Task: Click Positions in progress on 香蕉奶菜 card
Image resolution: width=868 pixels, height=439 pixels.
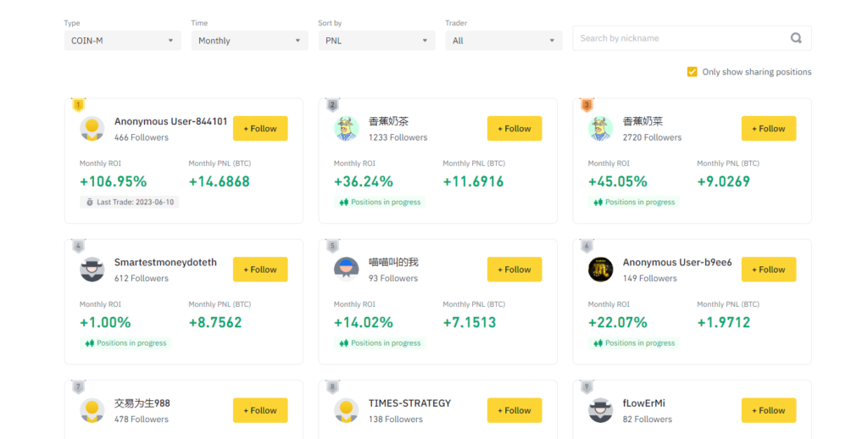Action: tap(634, 202)
